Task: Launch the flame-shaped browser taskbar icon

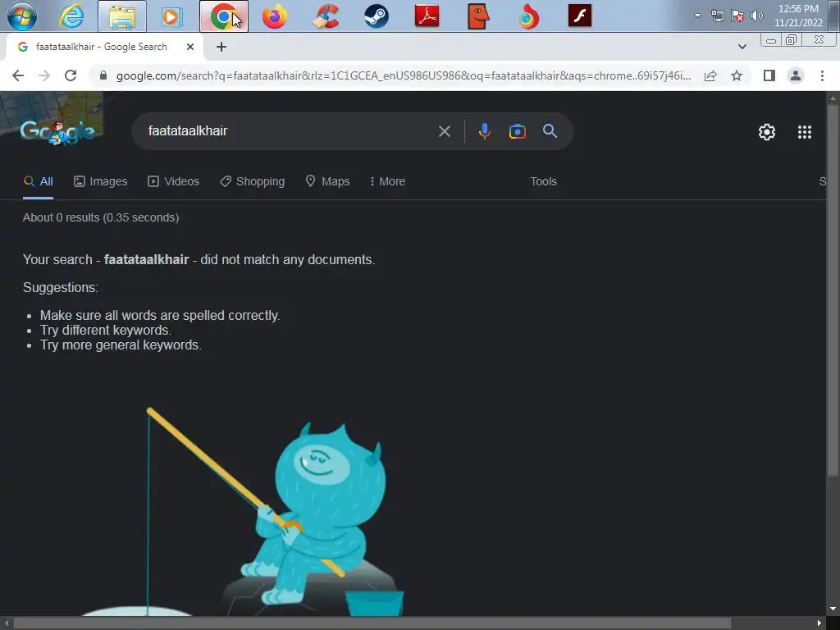Action: 529,16
